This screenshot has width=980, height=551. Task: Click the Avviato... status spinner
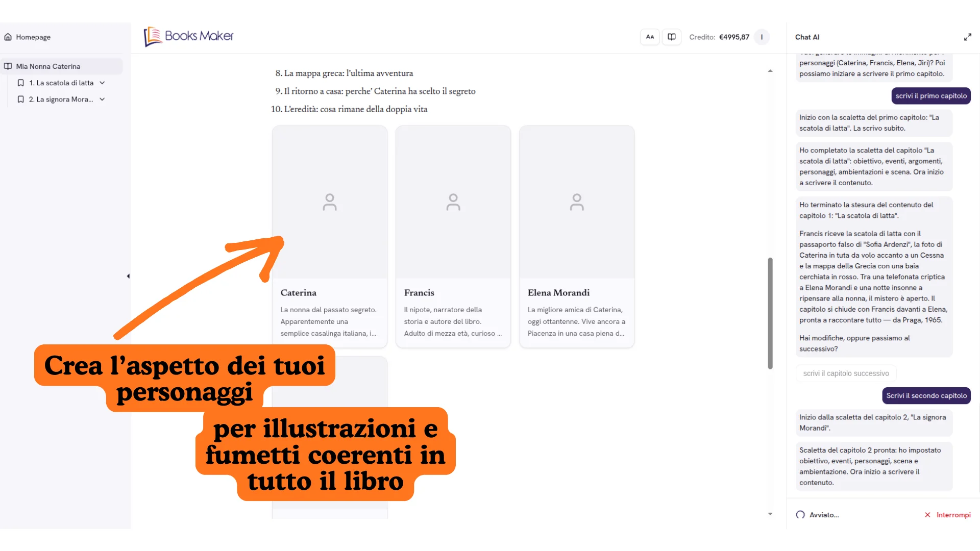(x=800, y=515)
